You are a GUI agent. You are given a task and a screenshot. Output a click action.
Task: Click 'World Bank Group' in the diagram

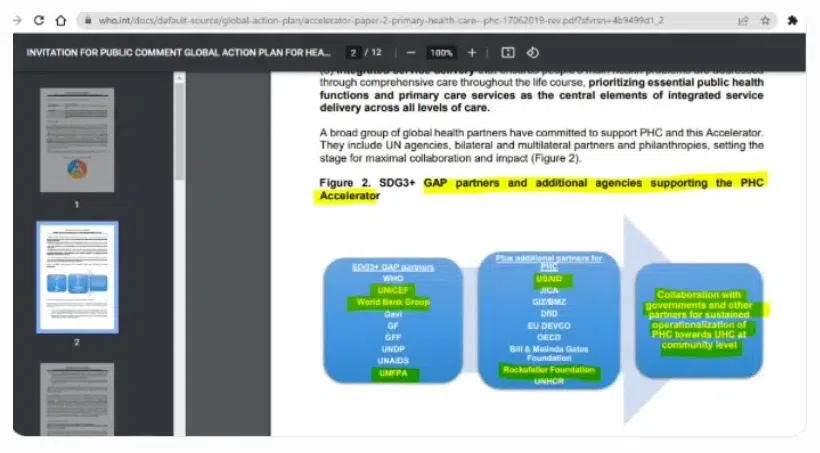(393, 302)
